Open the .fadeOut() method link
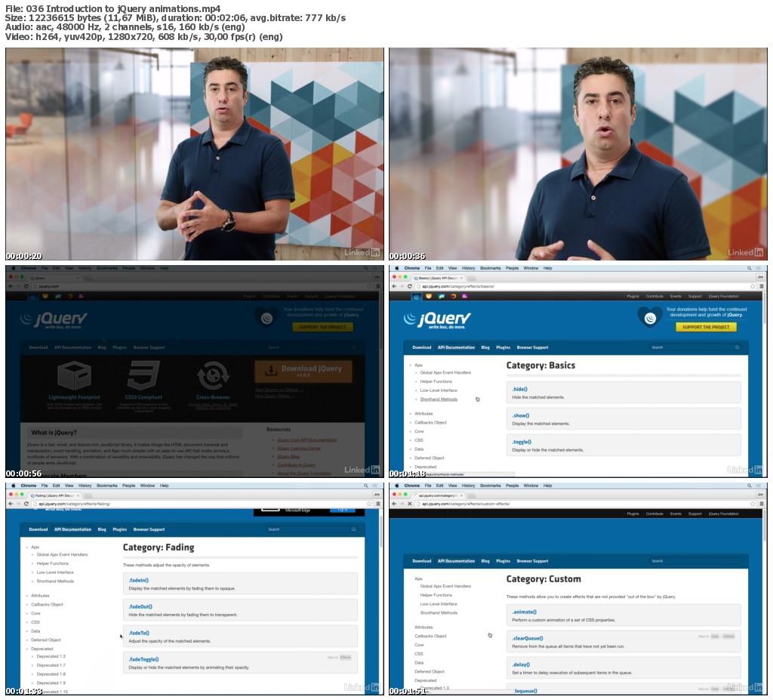Image resolution: width=773 pixels, height=700 pixels. tap(140, 607)
